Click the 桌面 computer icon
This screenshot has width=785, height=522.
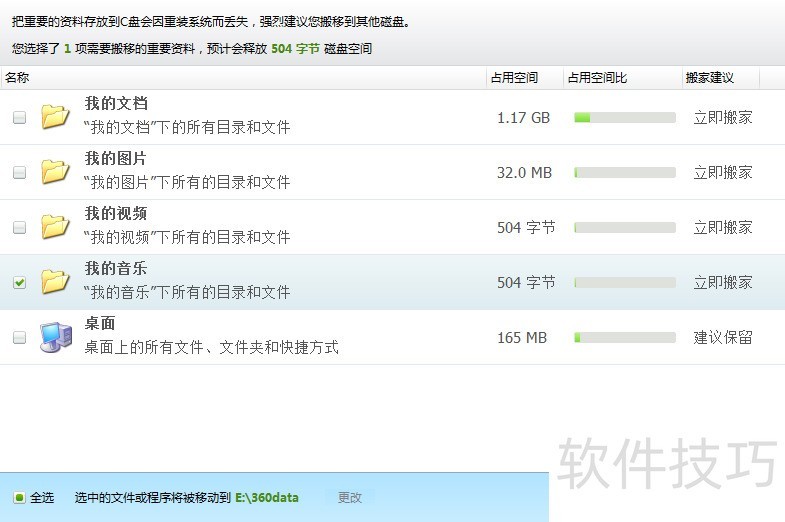pos(56,337)
